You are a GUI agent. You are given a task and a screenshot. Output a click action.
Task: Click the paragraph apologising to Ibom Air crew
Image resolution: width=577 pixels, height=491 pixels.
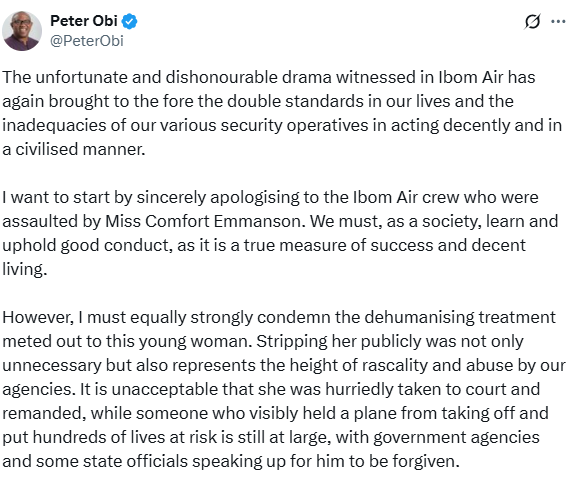pyautogui.click(x=280, y=233)
